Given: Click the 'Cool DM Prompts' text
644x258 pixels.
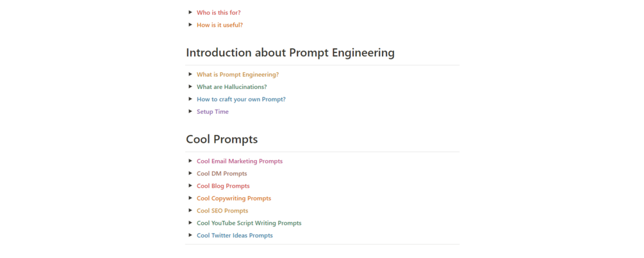Looking at the screenshot, I should pos(222,173).
